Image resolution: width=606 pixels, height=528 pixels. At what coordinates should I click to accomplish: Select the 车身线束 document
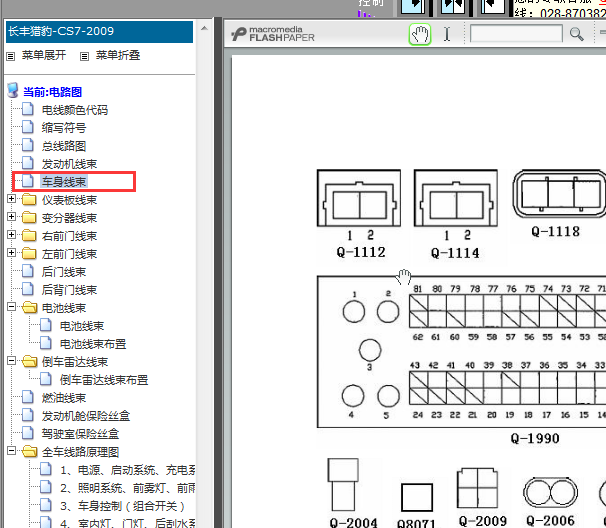pyautogui.click(x=64, y=182)
